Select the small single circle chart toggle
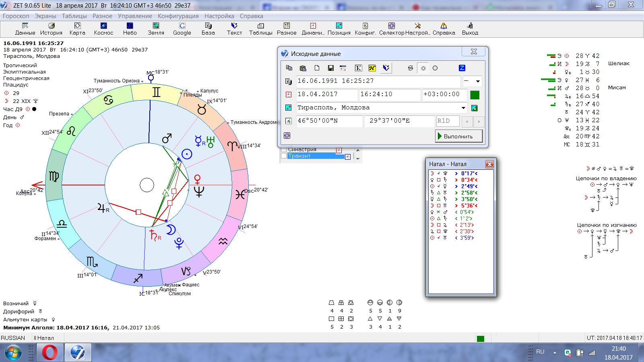 (x=423, y=68)
